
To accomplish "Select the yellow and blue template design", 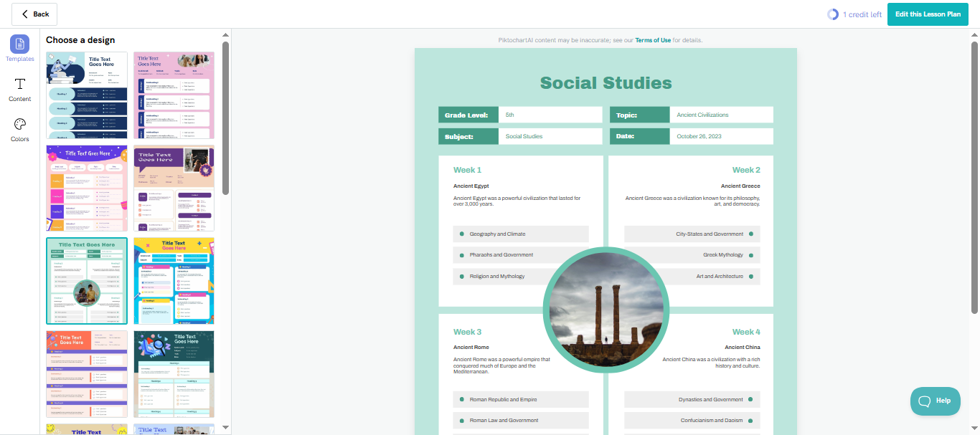I will pos(174,280).
